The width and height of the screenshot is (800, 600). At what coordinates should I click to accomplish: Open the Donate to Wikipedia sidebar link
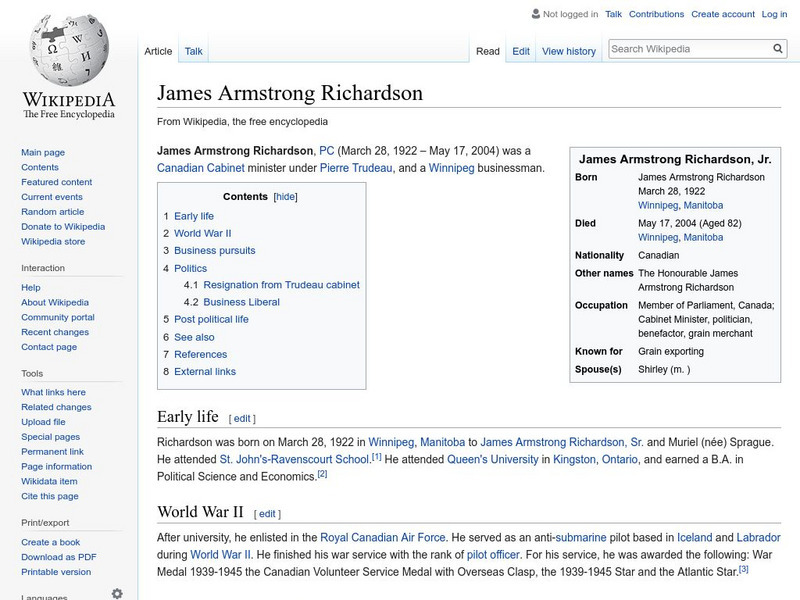click(63, 226)
